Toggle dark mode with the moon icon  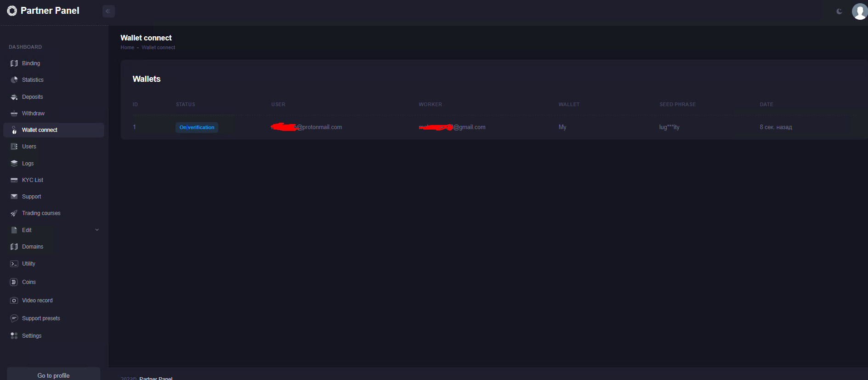click(x=839, y=11)
